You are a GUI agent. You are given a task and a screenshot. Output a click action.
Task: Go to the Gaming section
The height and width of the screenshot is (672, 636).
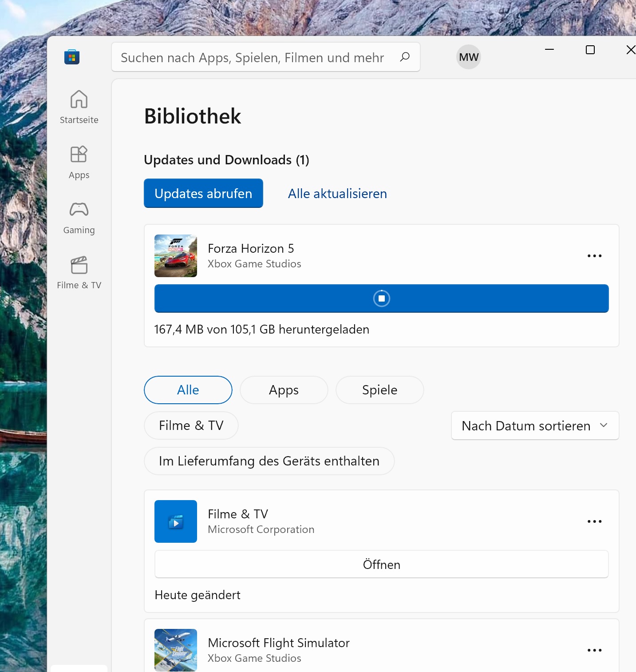(x=79, y=217)
